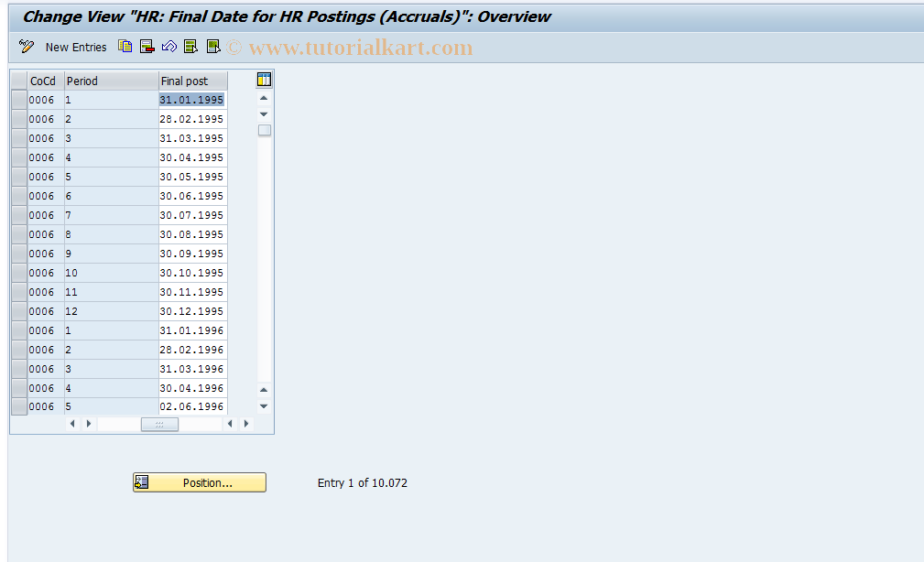Click the 02.06.1996 final post field
The height and width of the screenshot is (562, 924).
192,406
